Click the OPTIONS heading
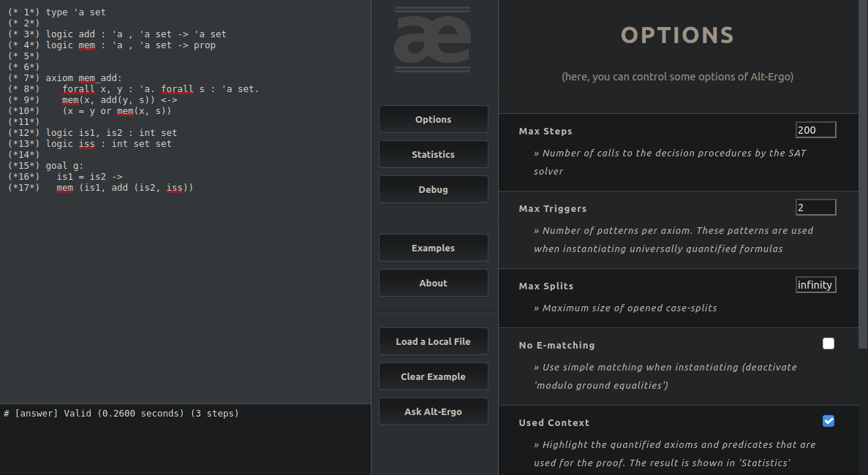This screenshot has width=868, height=475. pos(677,35)
